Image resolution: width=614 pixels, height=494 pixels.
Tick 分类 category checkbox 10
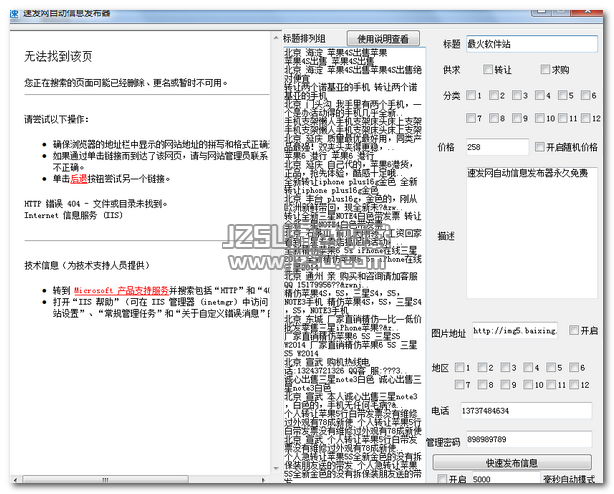coord(540,118)
